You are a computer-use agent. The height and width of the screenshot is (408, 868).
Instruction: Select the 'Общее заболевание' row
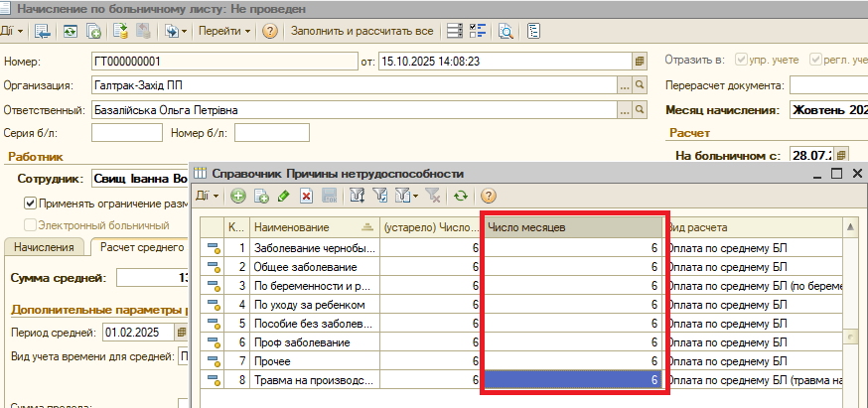tap(315, 266)
